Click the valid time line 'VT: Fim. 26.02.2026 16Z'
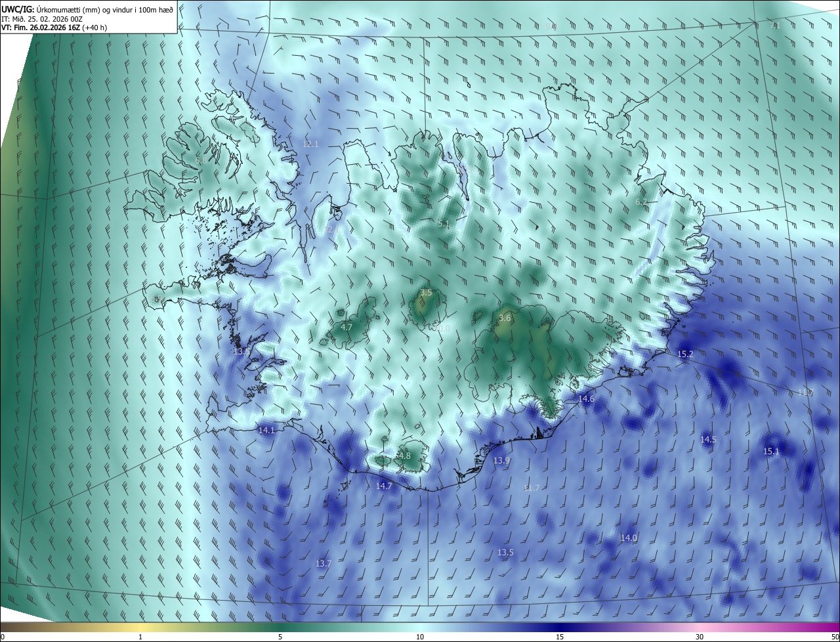 (x=41, y=28)
